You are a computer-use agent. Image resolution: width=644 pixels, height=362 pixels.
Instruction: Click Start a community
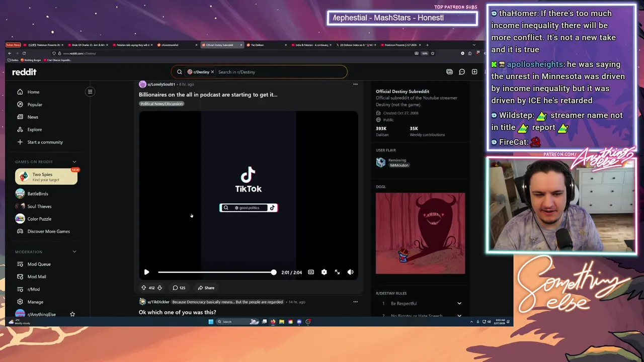pos(45,142)
